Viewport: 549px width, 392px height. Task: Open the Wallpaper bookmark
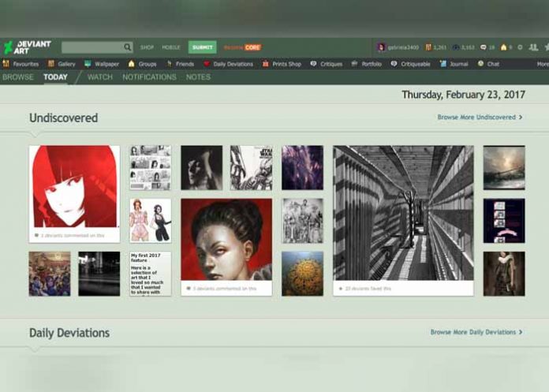(101, 64)
